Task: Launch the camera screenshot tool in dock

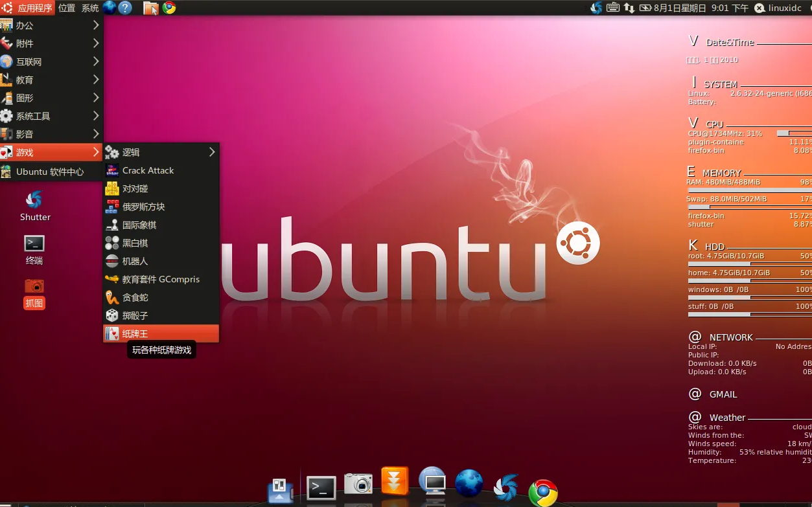Action: pos(358,484)
